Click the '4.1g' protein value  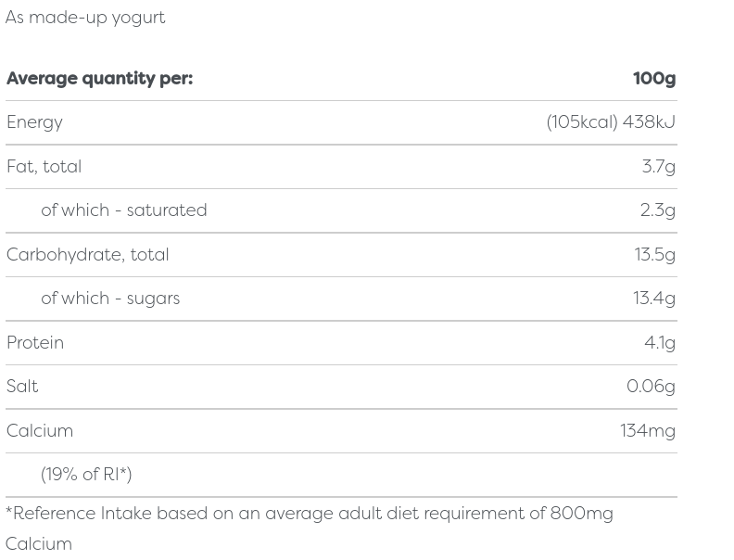pos(659,343)
